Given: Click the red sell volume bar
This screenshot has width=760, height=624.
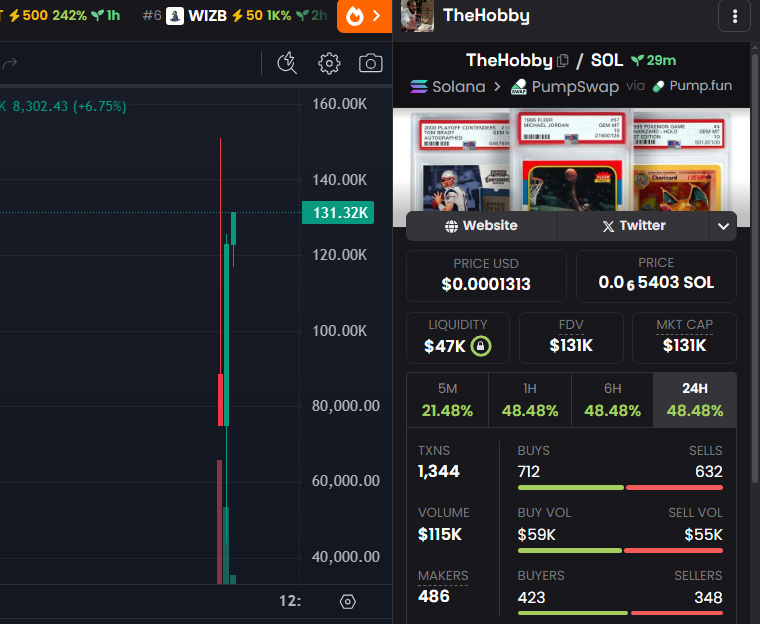Looking at the screenshot, I should point(673,551).
